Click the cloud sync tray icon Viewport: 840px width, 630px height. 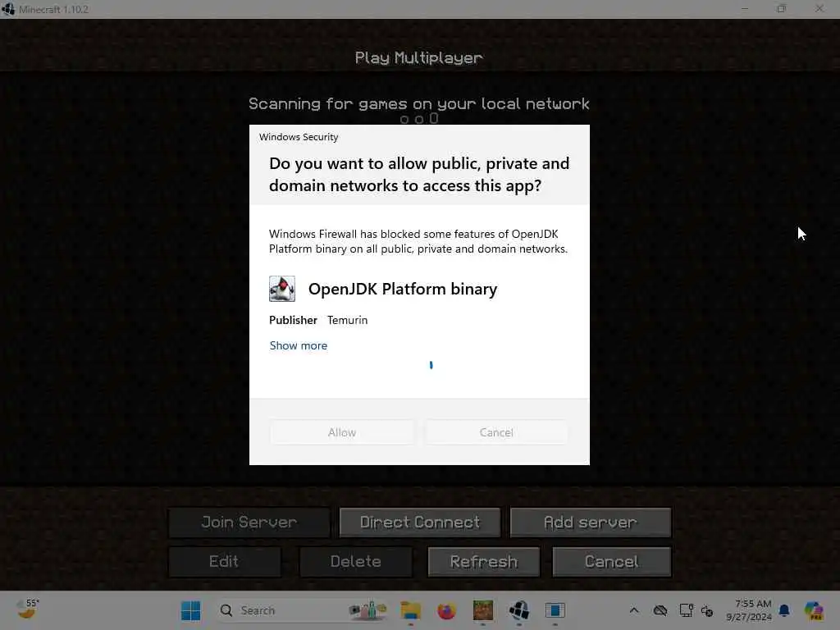pyautogui.click(x=660, y=610)
